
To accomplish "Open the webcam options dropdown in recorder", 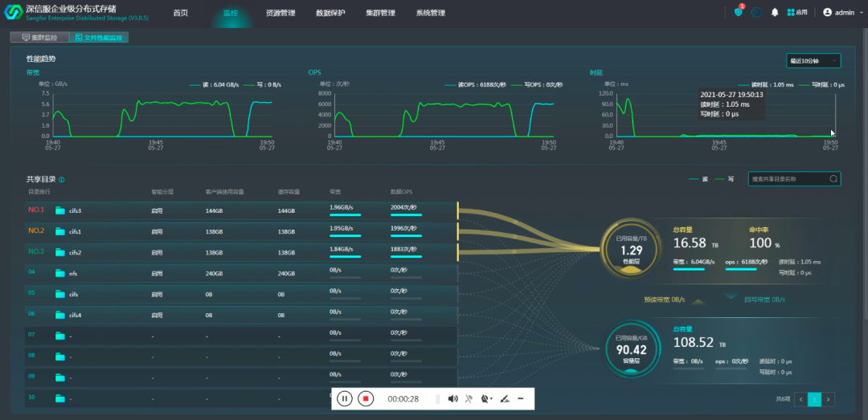I will [486, 398].
